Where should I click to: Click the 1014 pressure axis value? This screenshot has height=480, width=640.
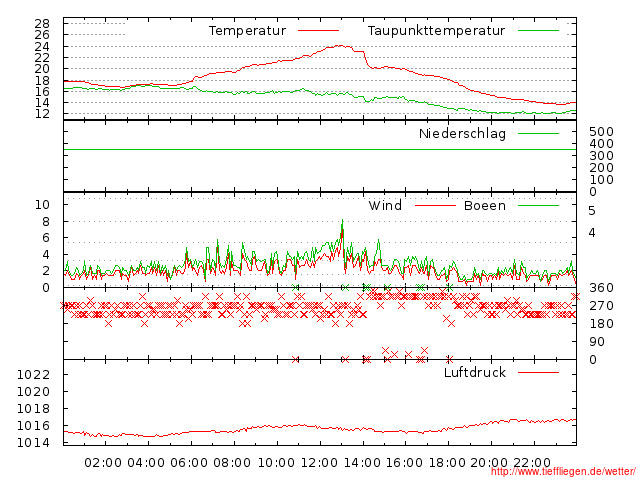click(x=33, y=442)
